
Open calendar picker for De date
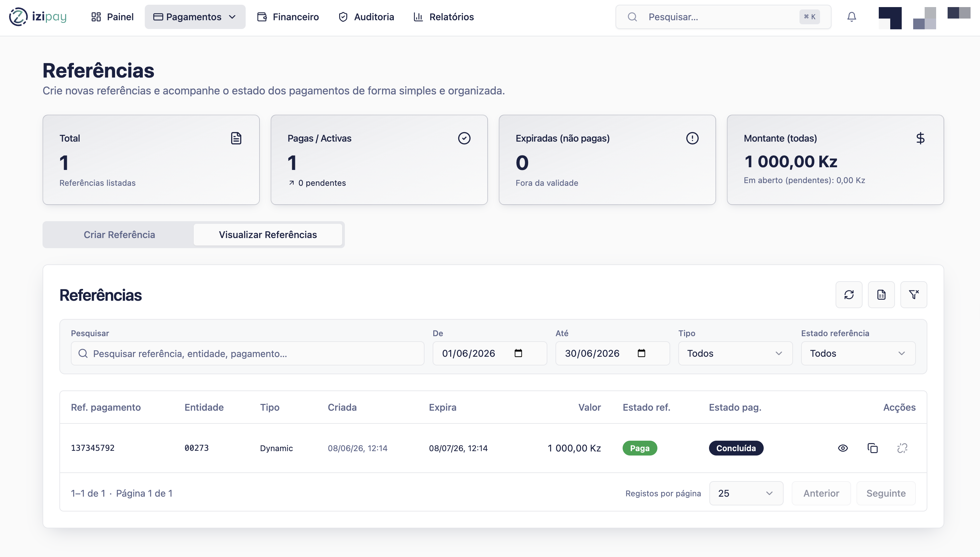(x=518, y=353)
